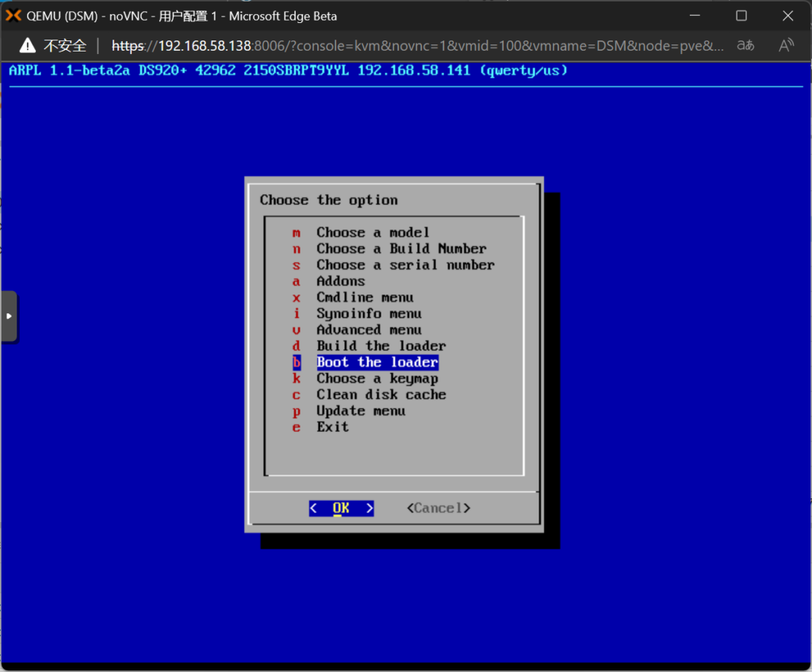Open the translate icon in address bar
This screenshot has height=672, width=812.
click(x=745, y=45)
